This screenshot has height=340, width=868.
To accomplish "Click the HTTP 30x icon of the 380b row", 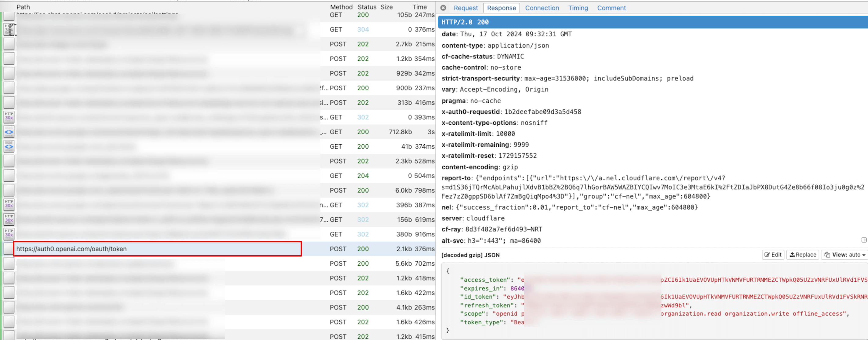I will coord(9,234).
